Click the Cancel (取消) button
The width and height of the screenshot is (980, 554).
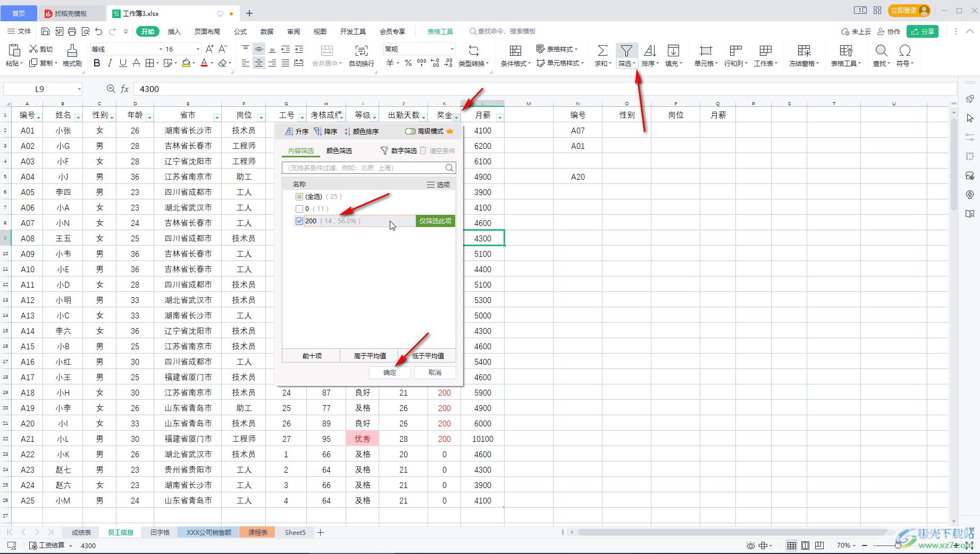tap(435, 373)
